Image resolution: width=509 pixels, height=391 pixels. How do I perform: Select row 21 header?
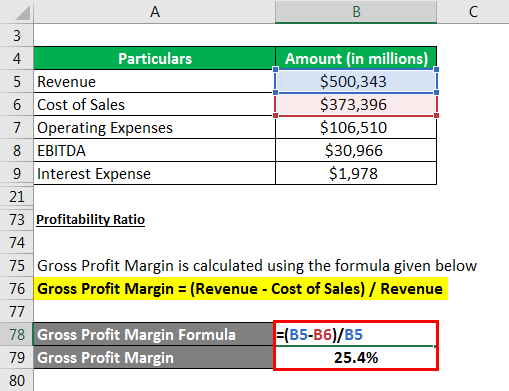coord(17,196)
